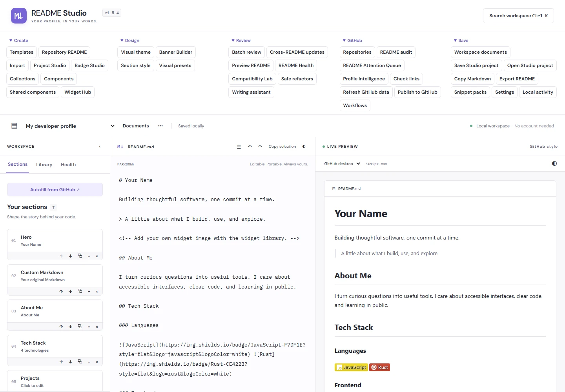Viewport: 565px width, 392px height.
Task: Collapse the Create menu group
Action: click(x=19, y=40)
